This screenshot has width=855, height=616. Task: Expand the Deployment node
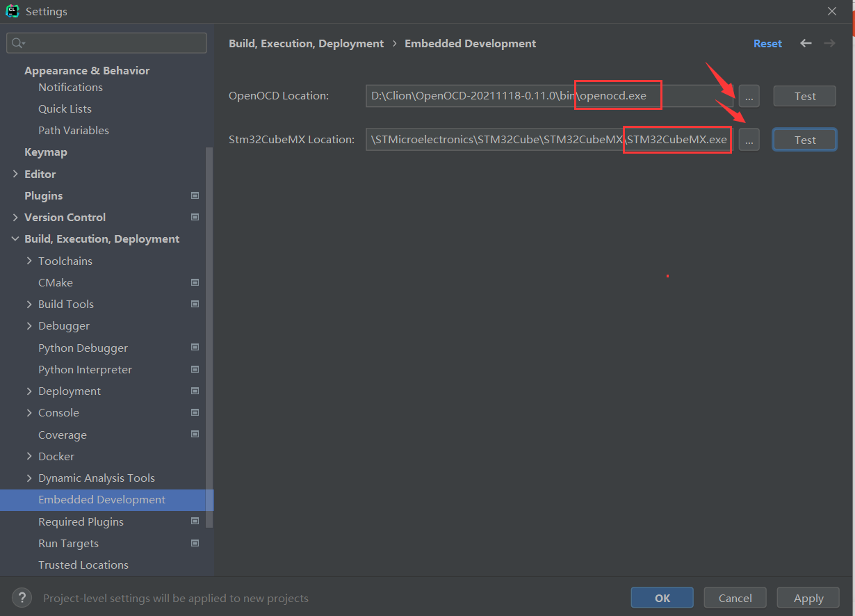pyautogui.click(x=29, y=391)
